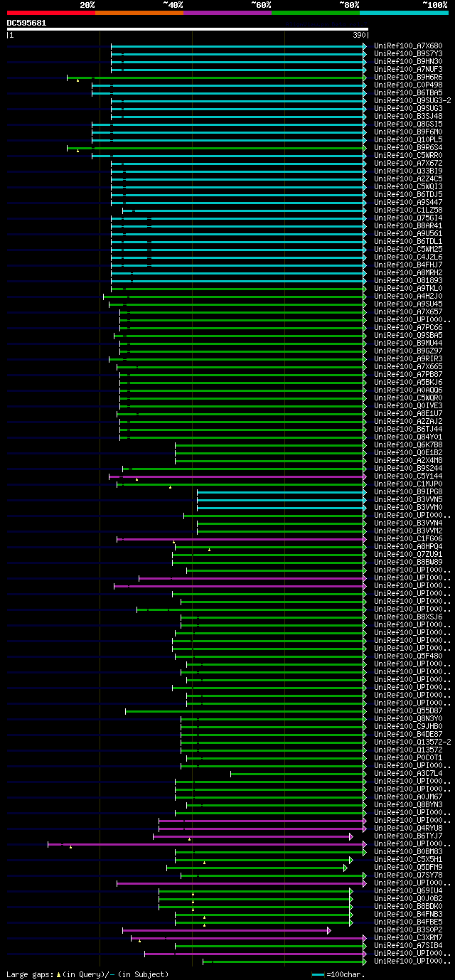Click label UniRef100_Q4RYU8
The height and width of the screenshot is (980, 455).
[x=408, y=828]
